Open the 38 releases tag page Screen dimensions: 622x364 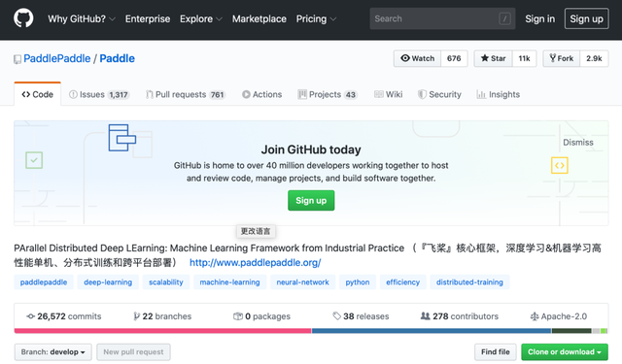pos(361,316)
